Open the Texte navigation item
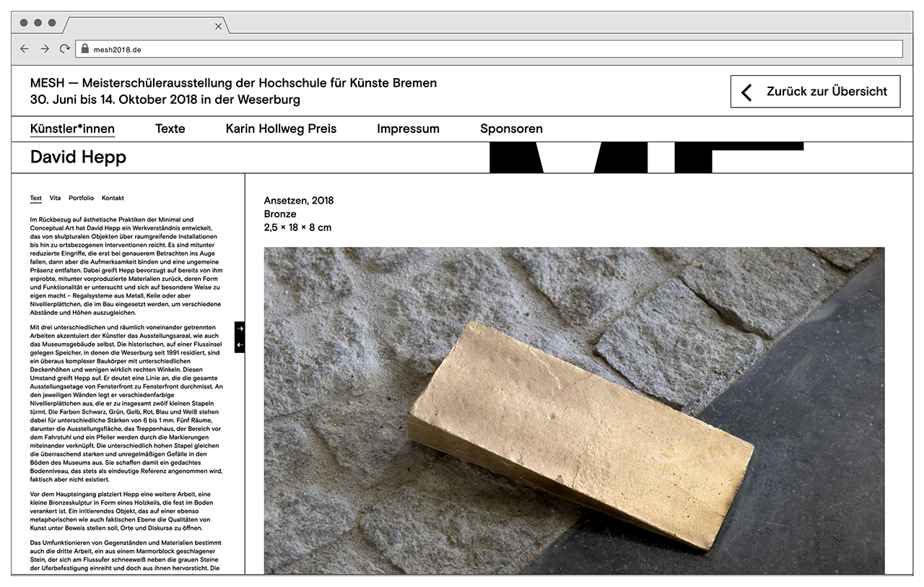The width and height of the screenshot is (924, 587). click(x=170, y=129)
